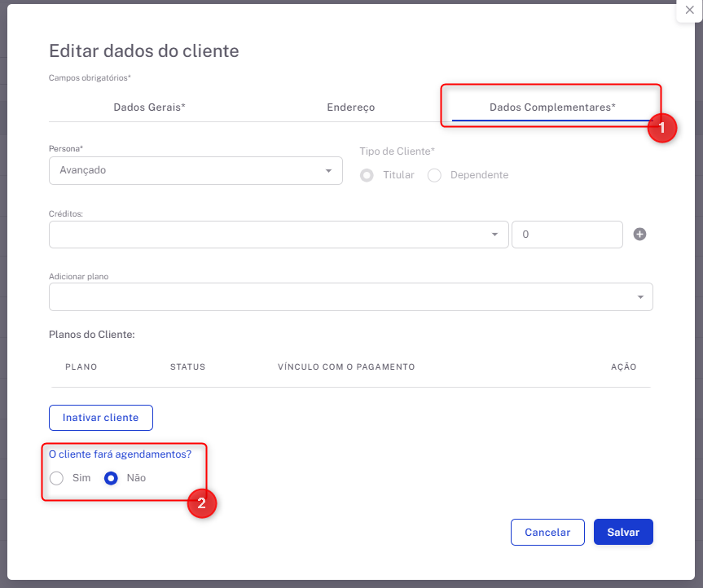Close the edit client dialog with X
The height and width of the screenshot is (588, 703).
tap(689, 10)
